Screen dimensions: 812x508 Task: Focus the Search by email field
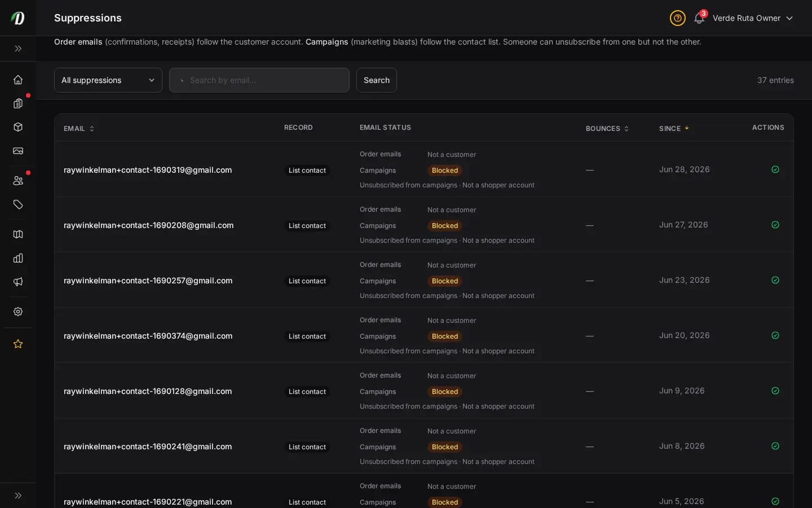pyautogui.click(x=259, y=80)
